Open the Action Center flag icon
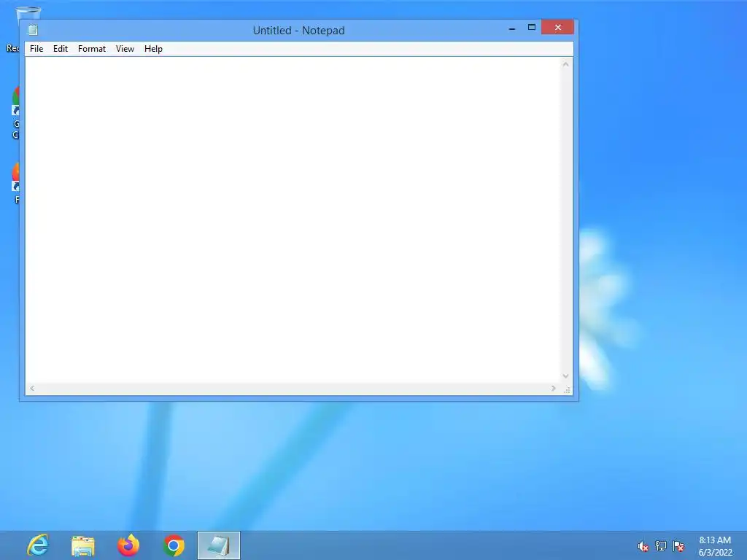 (x=678, y=546)
